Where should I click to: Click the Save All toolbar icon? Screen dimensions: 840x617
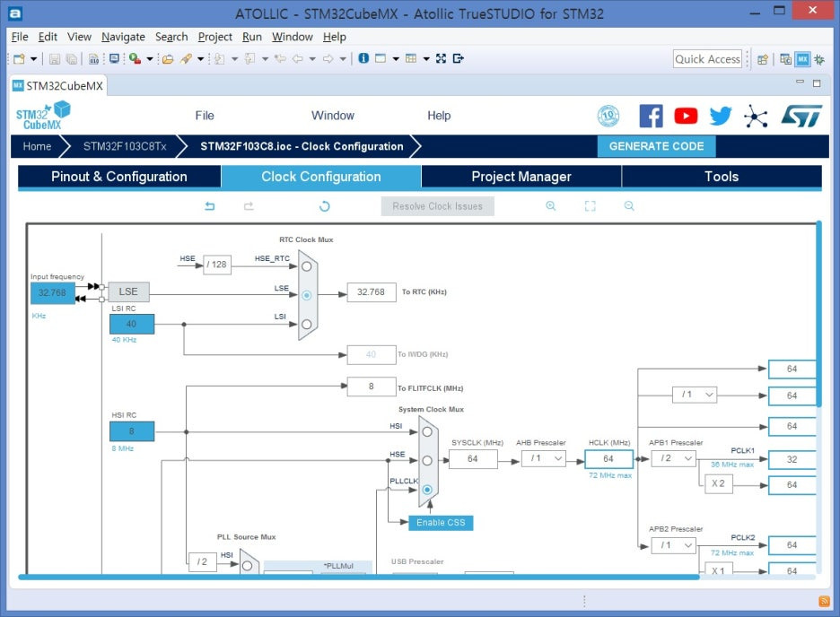click(71, 59)
